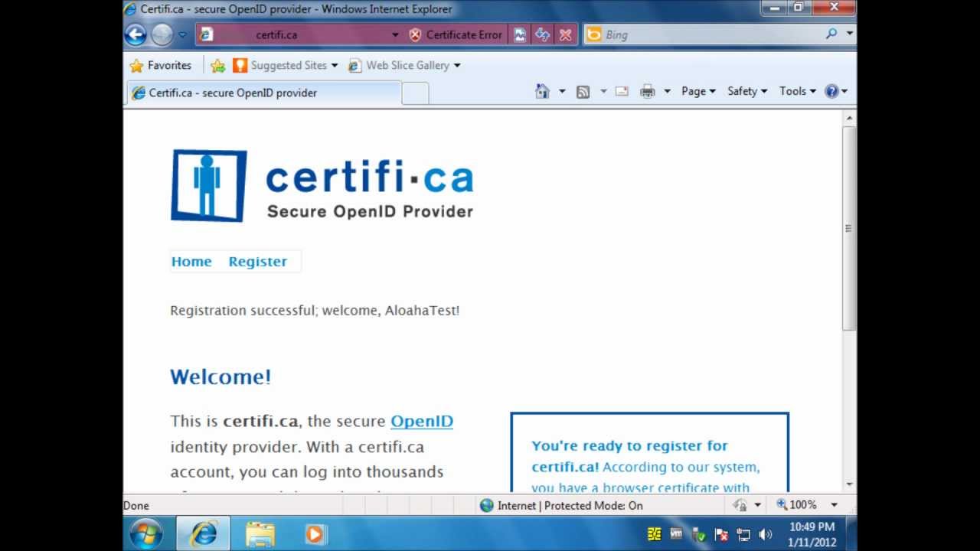
Task: Click the scrollbar up arrow
Action: (x=849, y=118)
